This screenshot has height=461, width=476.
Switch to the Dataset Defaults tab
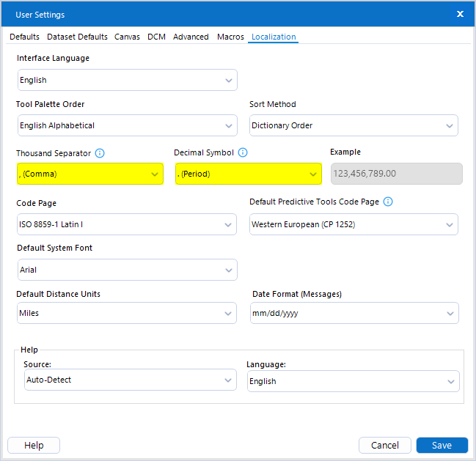77,37
